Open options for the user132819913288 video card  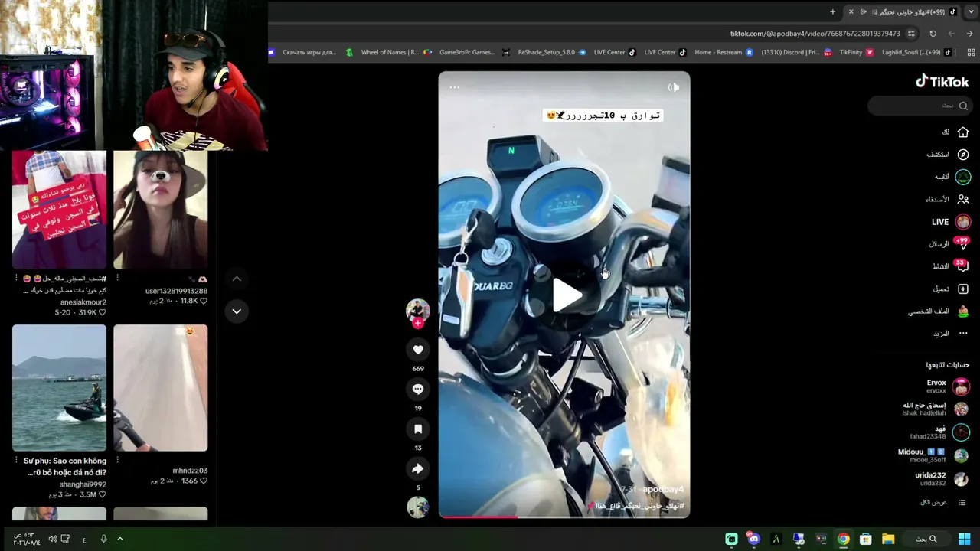(117, 279)
